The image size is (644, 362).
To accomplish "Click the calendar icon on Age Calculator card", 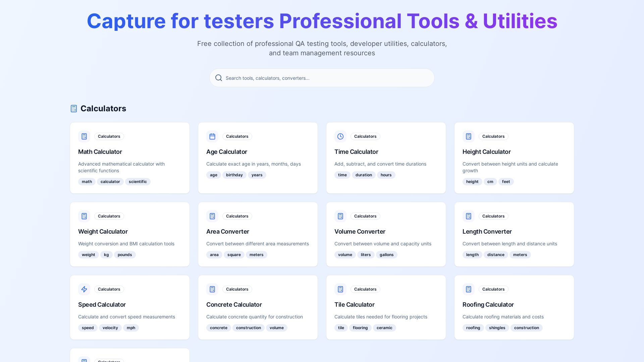I will pos(212,136).
